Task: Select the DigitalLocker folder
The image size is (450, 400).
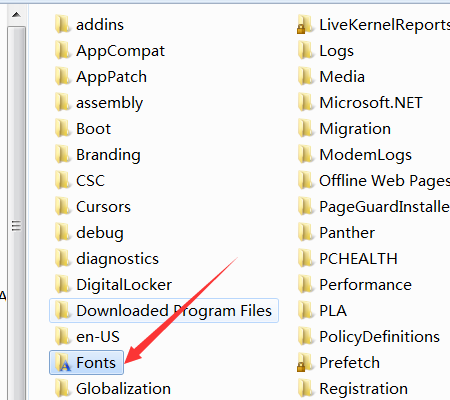Action: click(113, 285)
